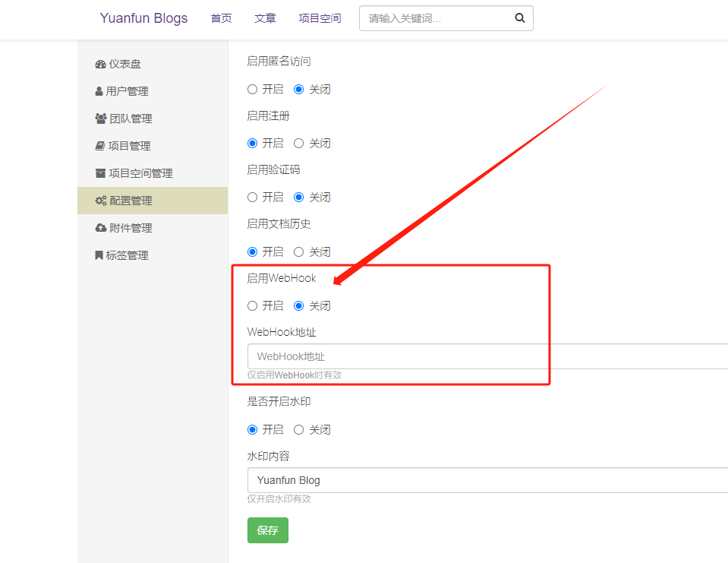Click the book icon beside 项目管理
The width and height of the screenshot is (728, 563).
pyautogui.click(x=99, y=147)
